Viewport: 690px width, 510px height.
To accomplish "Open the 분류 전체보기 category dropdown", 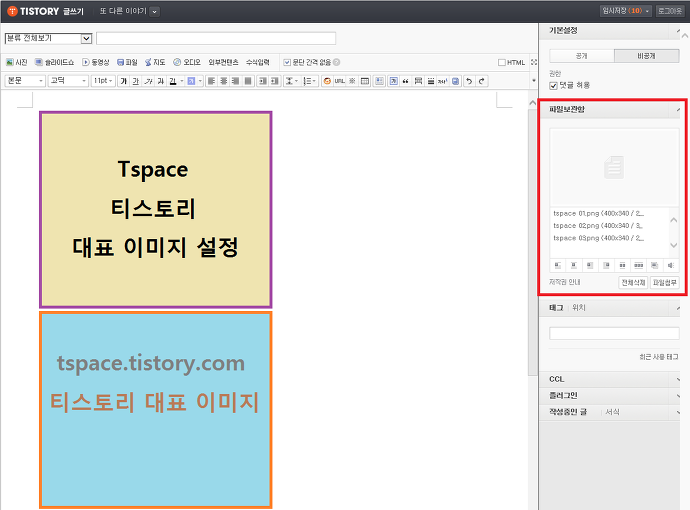I will click(x=48, y=39).
